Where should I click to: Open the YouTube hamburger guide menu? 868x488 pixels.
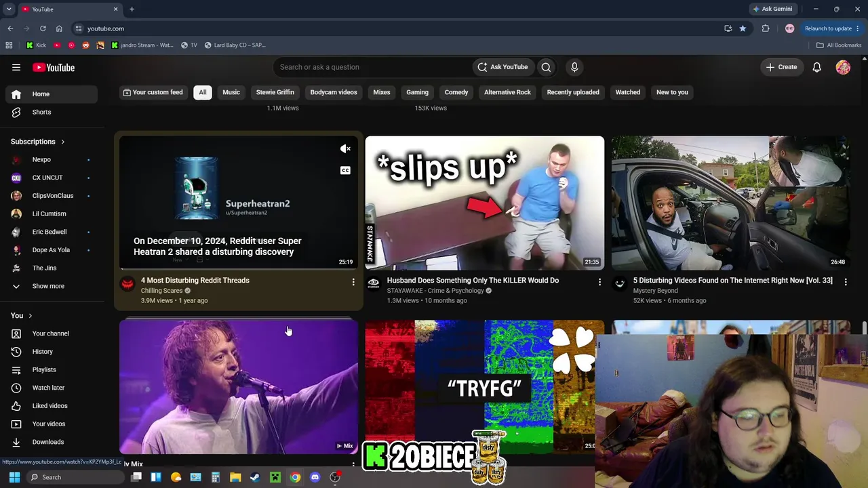pos(16,67)
